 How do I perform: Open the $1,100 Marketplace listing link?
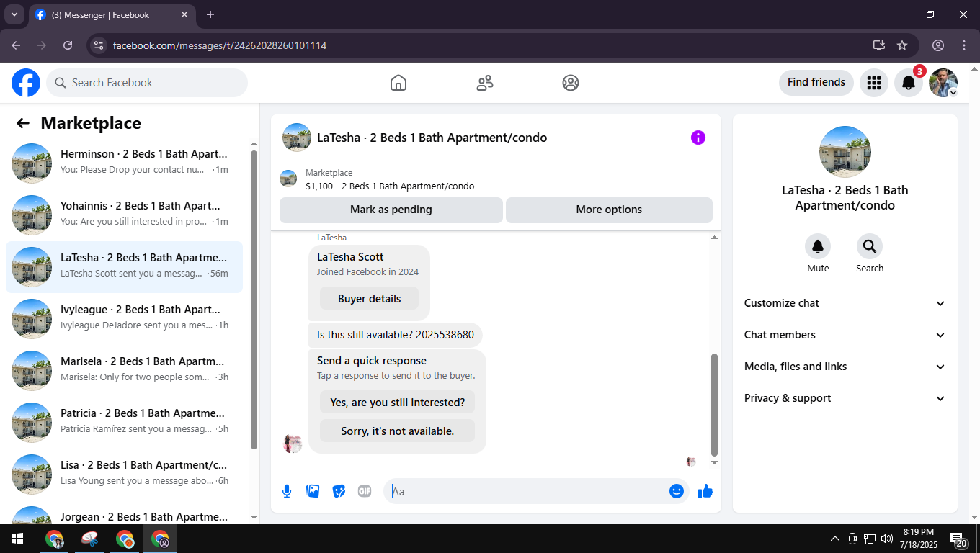(x=390, y=186)
